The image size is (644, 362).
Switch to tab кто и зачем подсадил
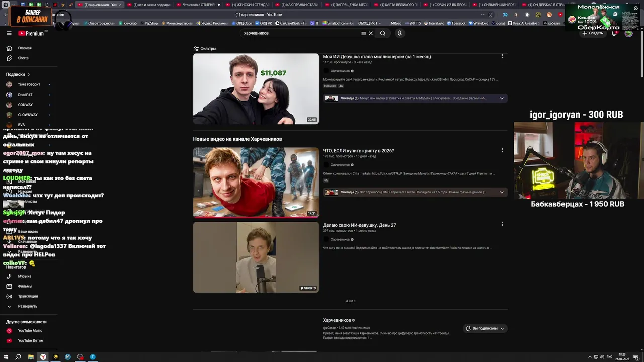pos(150,5)
